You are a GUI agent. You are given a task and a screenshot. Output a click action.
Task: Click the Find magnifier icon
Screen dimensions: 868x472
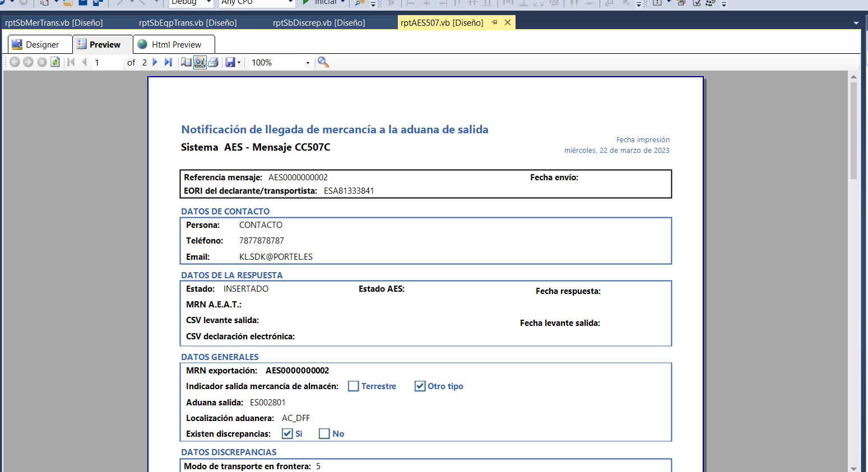coord(323,62)
